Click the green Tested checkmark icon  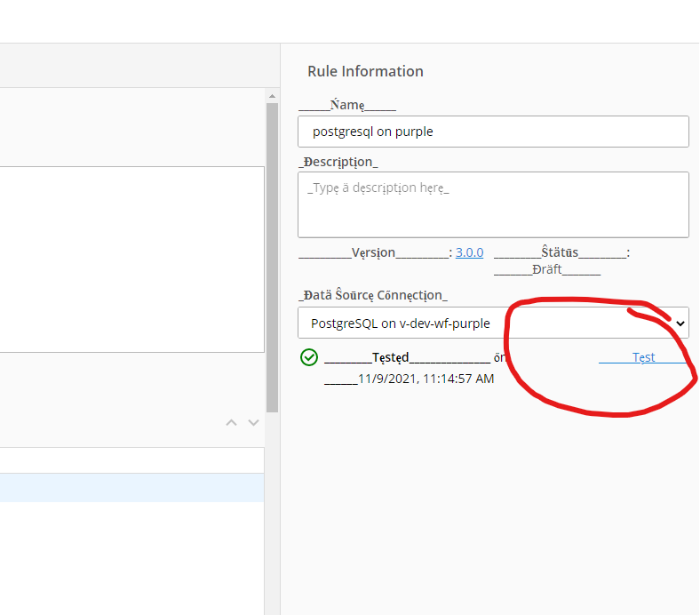point(309,357)
